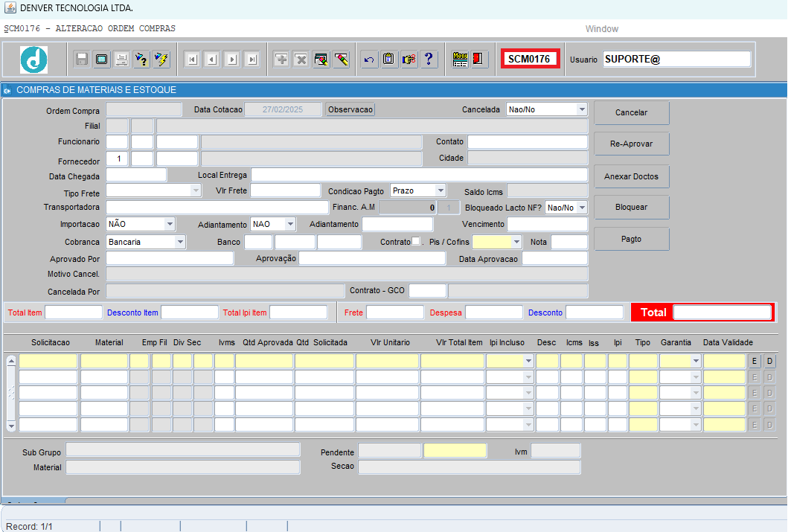
Task: Click the Execute Query lightning icon
Action: point(161,60)
